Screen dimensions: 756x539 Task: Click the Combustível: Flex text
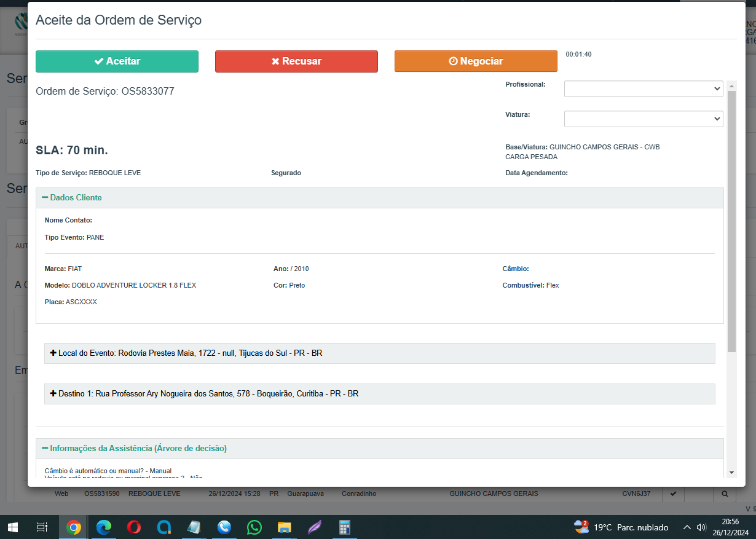[530, 286]
